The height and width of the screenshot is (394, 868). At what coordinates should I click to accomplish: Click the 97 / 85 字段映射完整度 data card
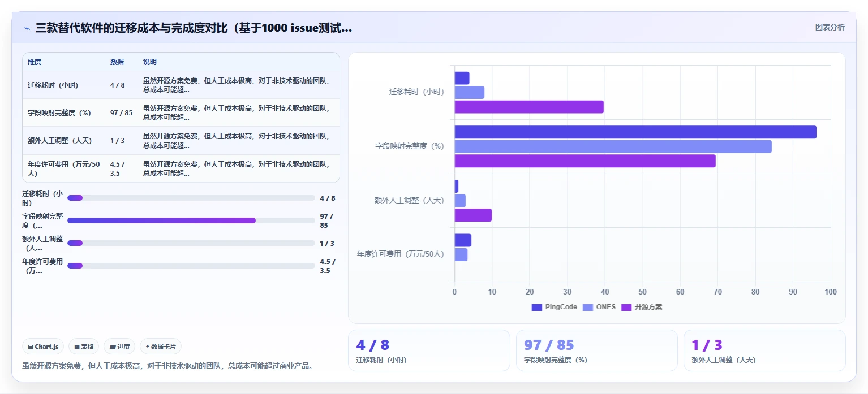(x=597, y=350)
